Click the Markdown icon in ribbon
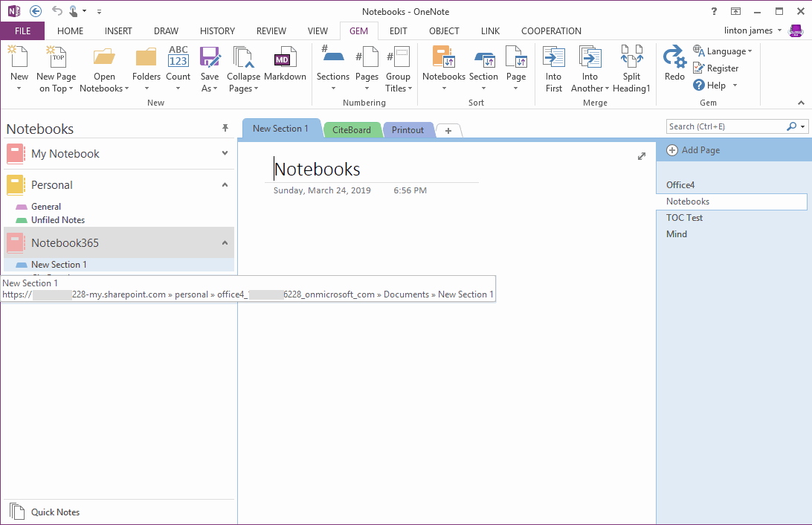 (284, 59)
